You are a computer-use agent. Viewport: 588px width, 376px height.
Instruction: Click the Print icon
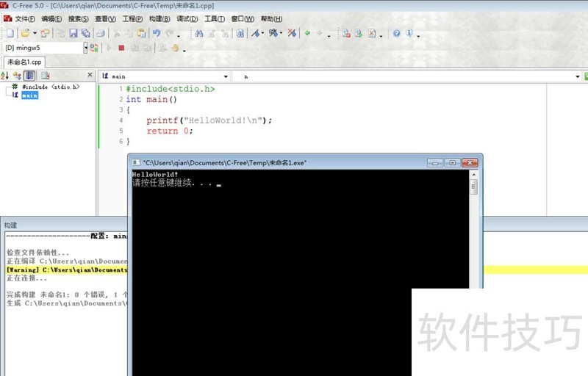point(101,33)
